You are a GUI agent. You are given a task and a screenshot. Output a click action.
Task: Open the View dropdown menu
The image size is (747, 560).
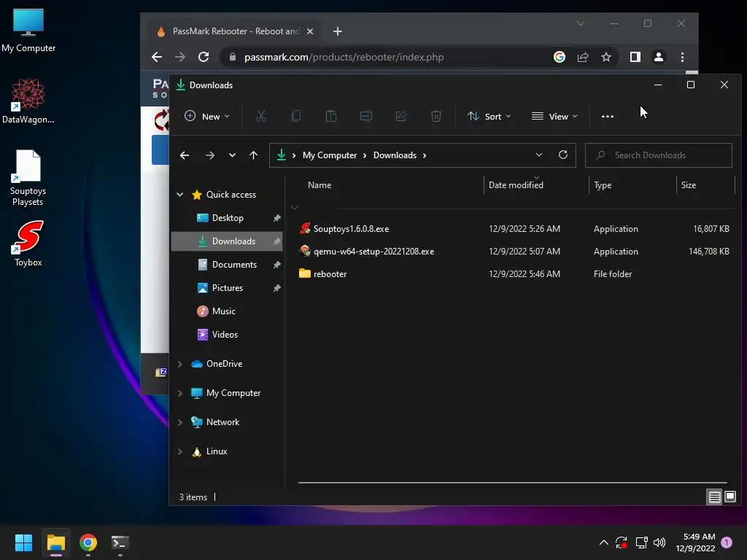[x=554, y=116]
